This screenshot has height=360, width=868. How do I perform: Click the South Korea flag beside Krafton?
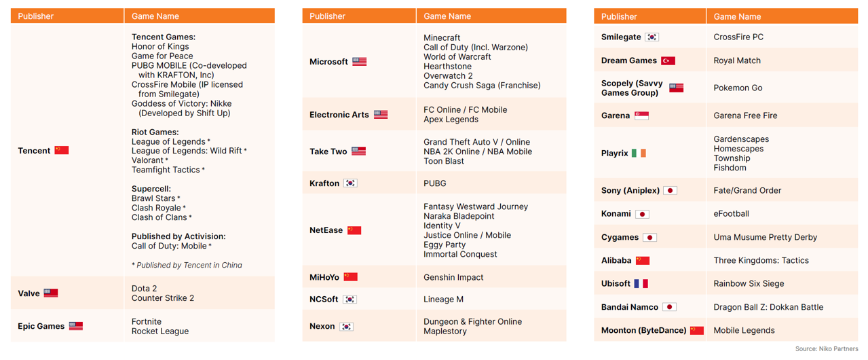[x=350, y=183]
